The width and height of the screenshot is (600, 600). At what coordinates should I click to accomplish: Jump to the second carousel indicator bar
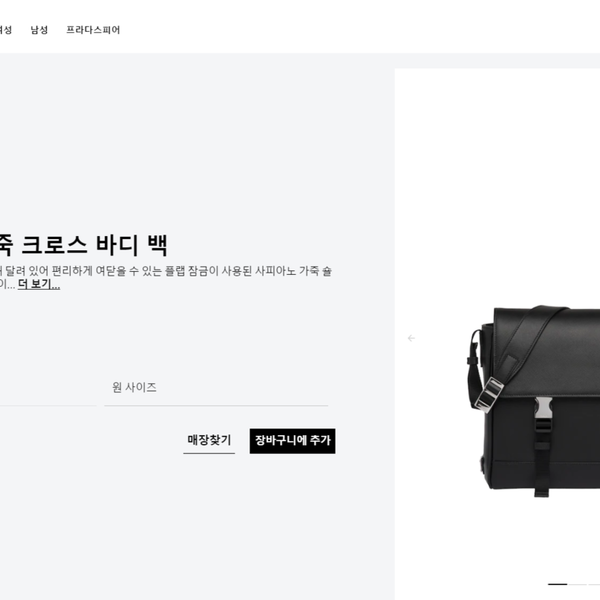click(x=577, y=584)
